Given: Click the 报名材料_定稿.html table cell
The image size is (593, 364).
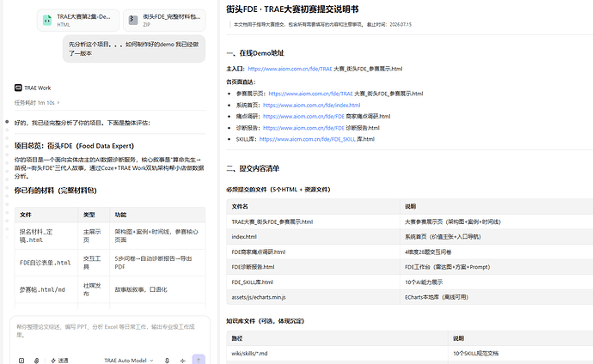Looking at the screenshot, I should (x=46, y=235).
